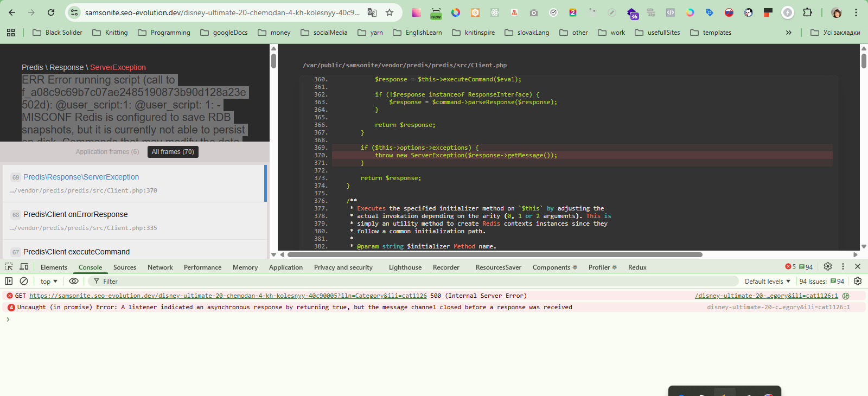868x396 pixels.
Task: Expand the hidden bookmarks overflow chevron
Action: [788, 33]
